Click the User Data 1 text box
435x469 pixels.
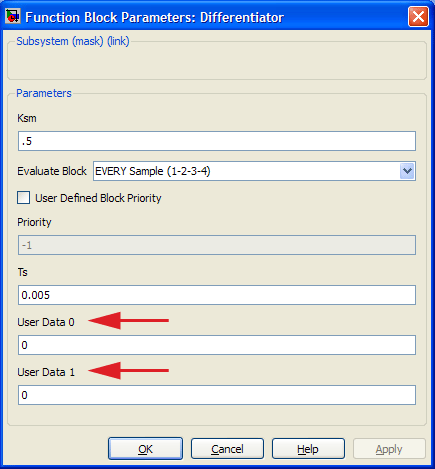(x=217, y=395)
